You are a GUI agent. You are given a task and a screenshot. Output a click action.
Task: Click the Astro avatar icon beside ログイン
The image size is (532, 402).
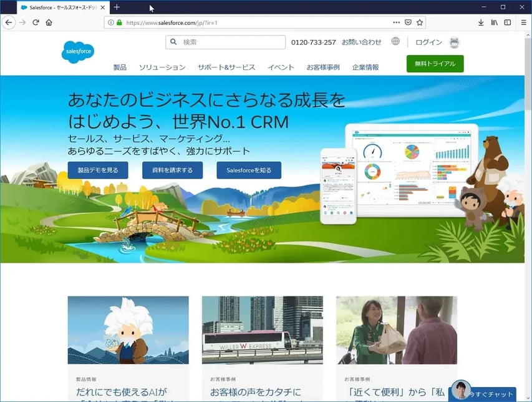click(454, 42)
